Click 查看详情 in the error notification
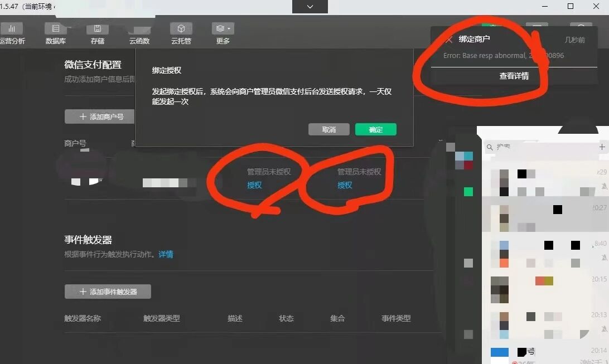The height and width of the screenshot is (364, 609). [514, 76]
